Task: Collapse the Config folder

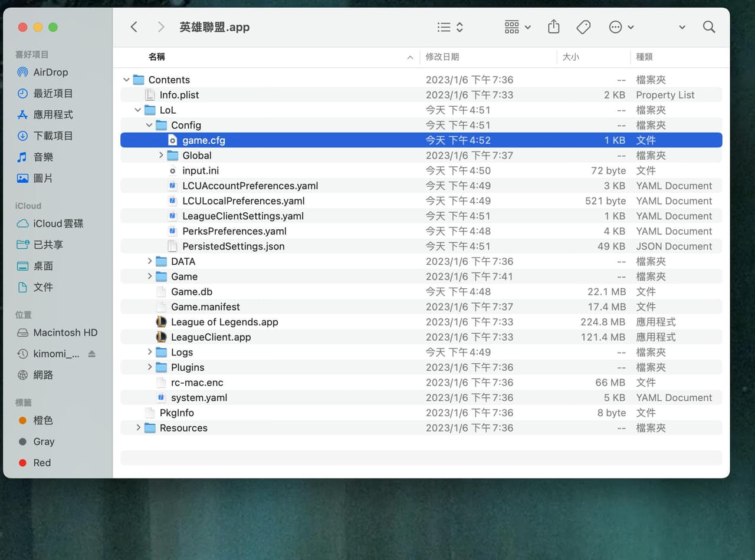Action: click(x=149, y=125)
